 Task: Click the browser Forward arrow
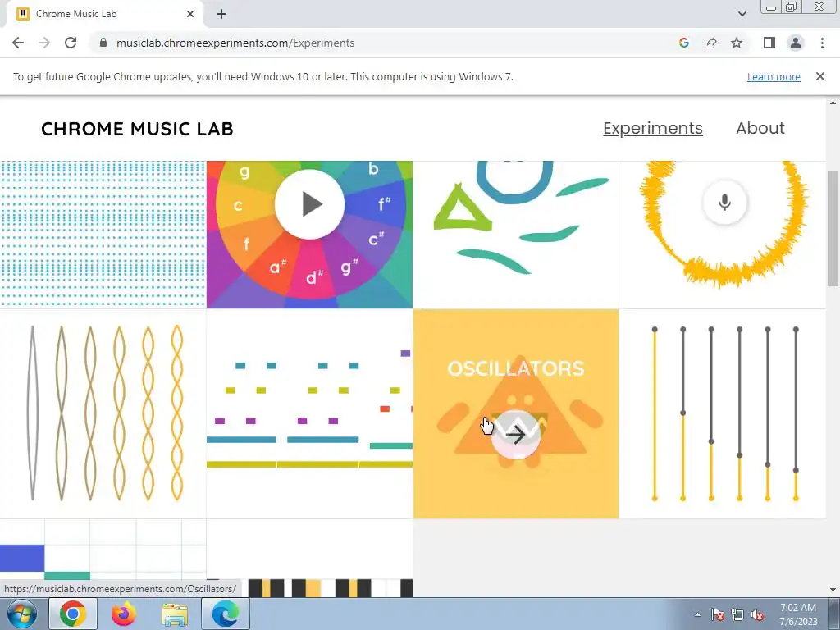pos(44,43)
